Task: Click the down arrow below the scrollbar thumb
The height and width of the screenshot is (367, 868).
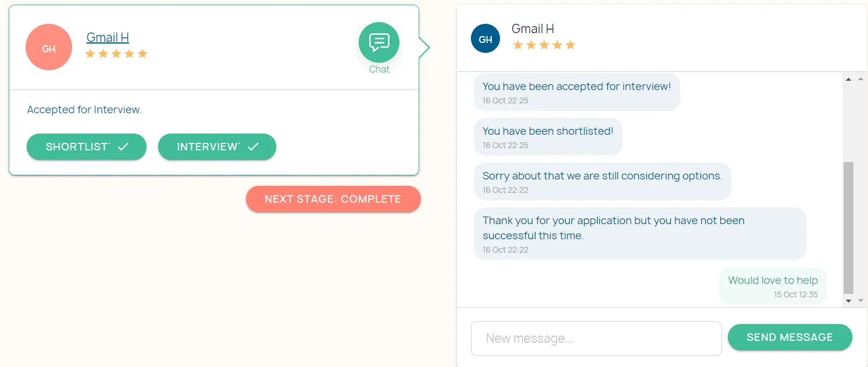Action: pyautogui.click(x=848, y=301)
